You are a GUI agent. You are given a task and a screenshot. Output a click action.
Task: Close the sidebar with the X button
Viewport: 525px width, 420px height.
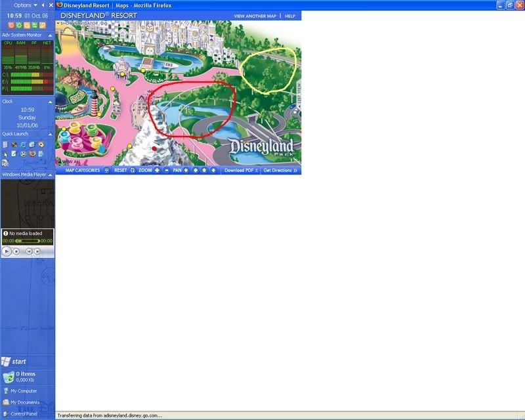51,5
